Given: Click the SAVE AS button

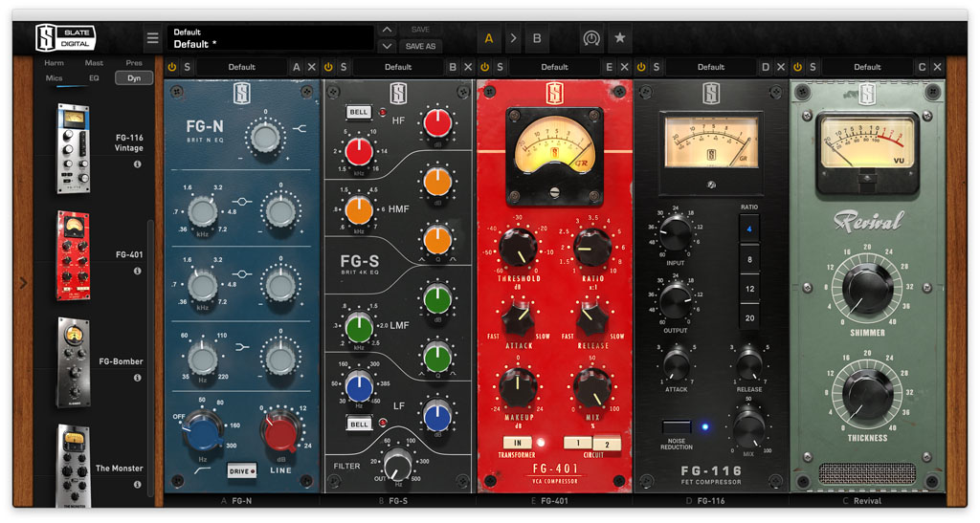Looking at the screenshot, I should click(x=421, y=46).
